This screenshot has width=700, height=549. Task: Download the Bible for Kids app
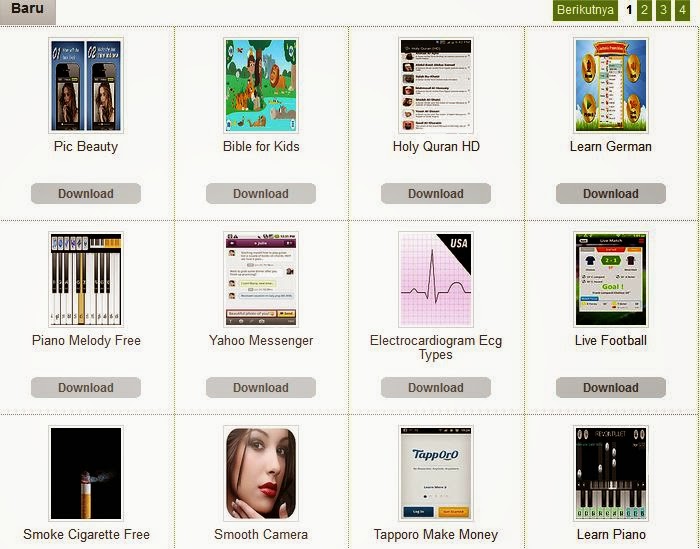(261, 194)
